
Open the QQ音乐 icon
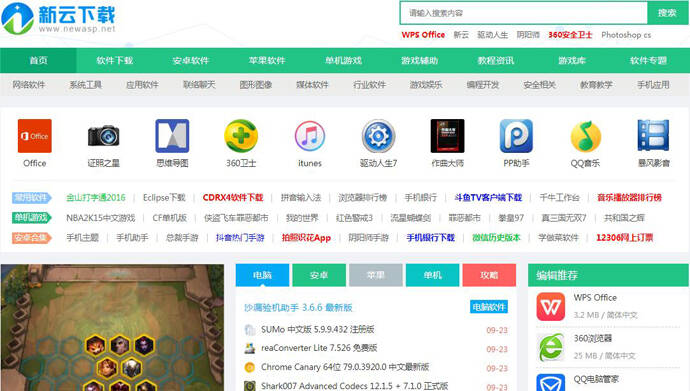click(585, 136)
